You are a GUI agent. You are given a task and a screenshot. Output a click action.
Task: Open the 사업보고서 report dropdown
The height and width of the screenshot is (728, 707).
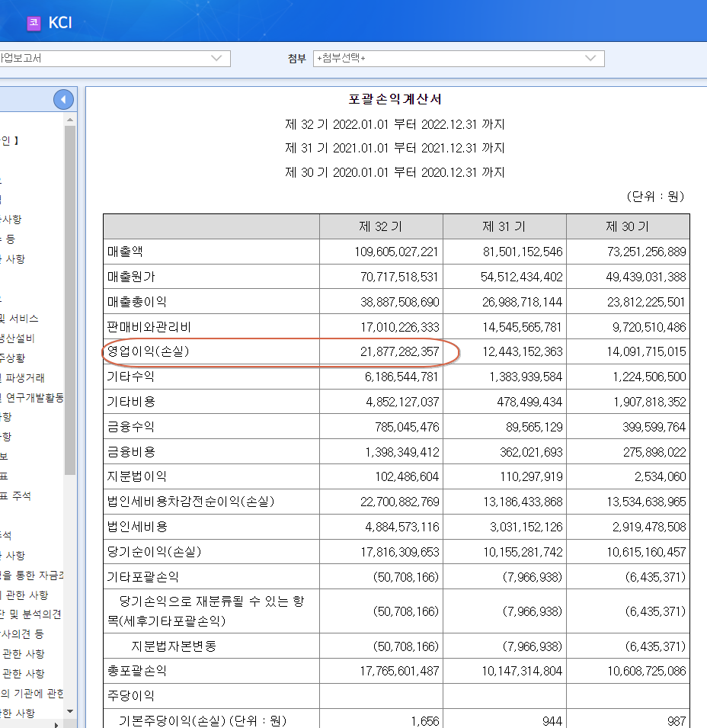pos(115,59)
